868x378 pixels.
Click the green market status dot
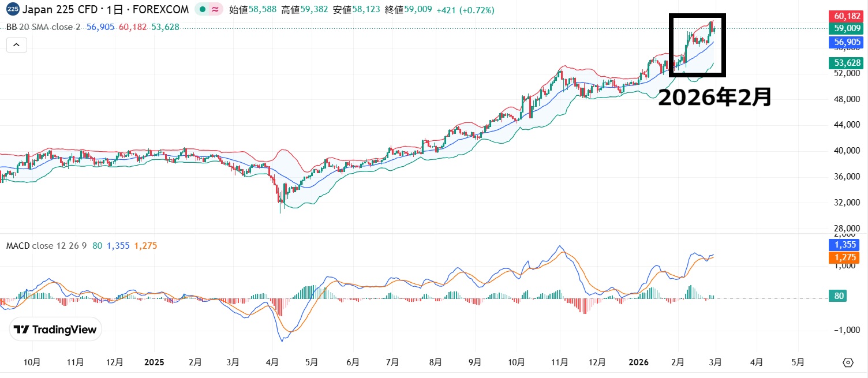[202, 10]
